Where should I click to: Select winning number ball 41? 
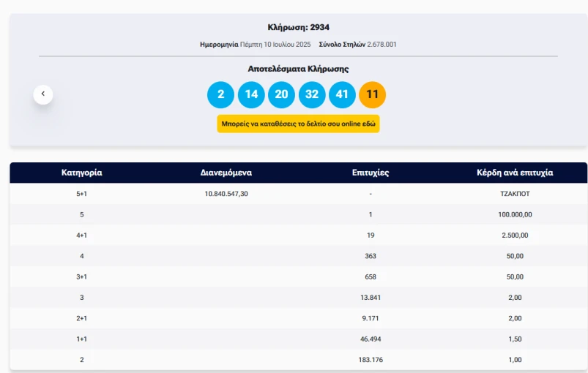click(342, 95)
